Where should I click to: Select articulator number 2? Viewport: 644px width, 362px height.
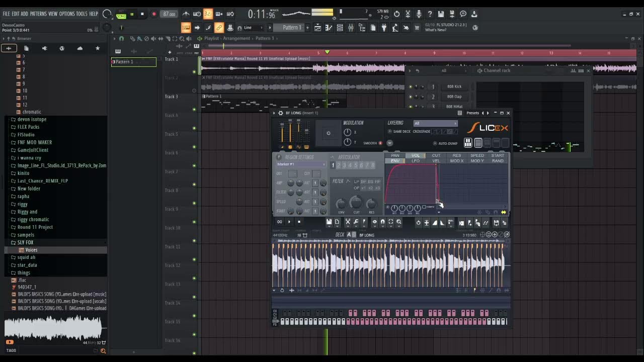[339, 165]
